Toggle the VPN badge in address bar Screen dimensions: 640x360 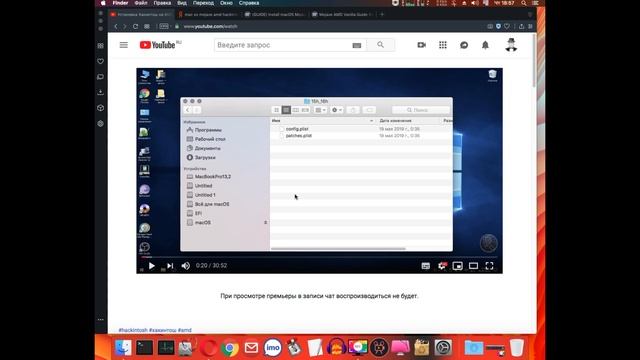(164, 26)
